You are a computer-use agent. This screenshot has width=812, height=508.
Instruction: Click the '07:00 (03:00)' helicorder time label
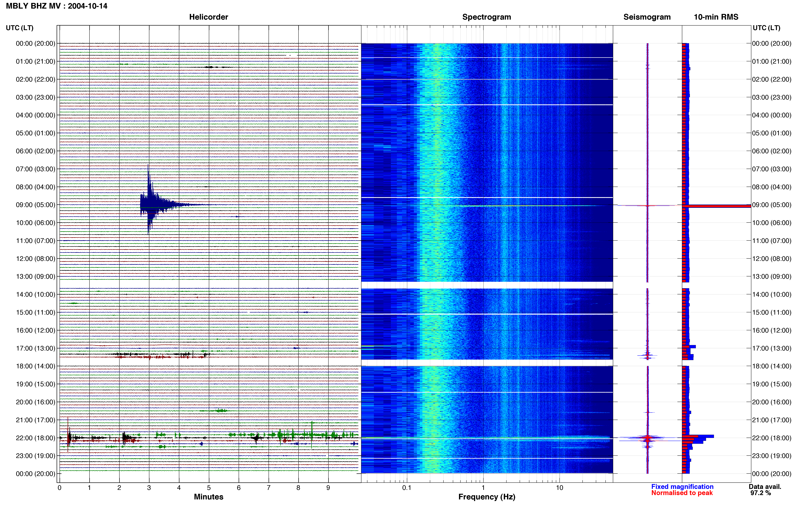(35, 169)
